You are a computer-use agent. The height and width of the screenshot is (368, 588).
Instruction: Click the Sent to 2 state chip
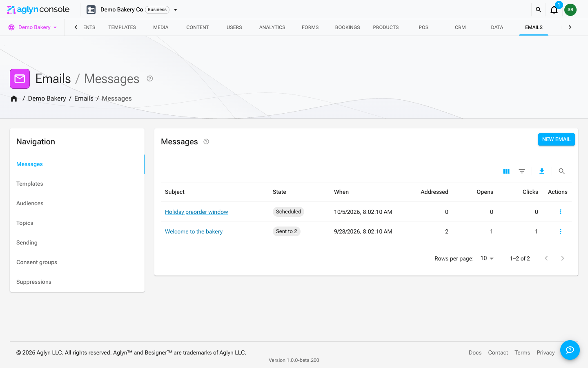(x=287, y=231)
